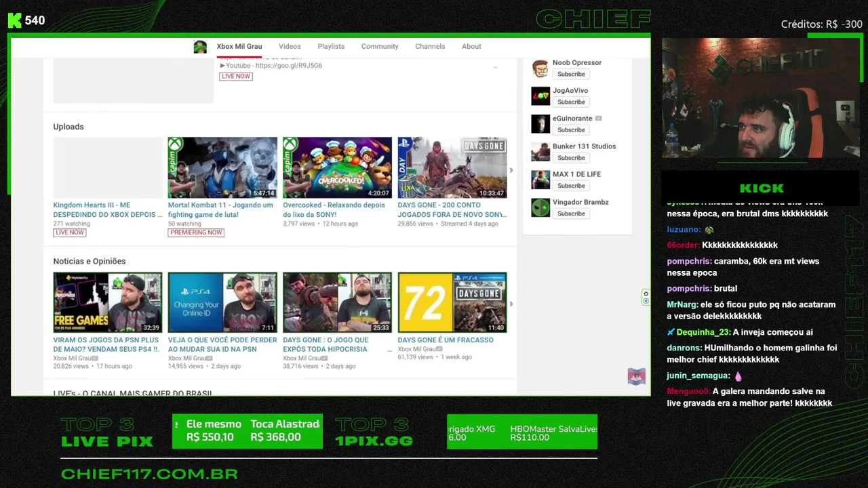The image size is (868, 488).
Task: Click the MAX 1 DE LIFE channel name
Action: [576, 174]
